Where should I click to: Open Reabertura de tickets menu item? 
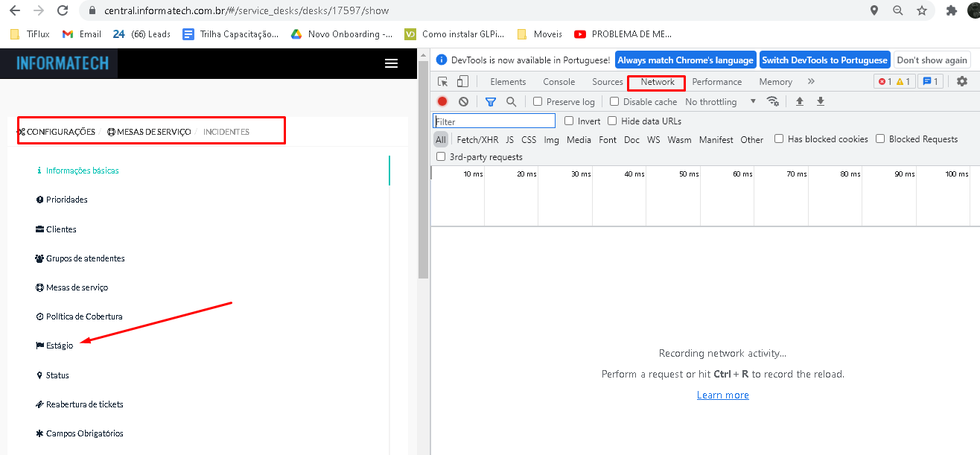[x=79, y=404]
